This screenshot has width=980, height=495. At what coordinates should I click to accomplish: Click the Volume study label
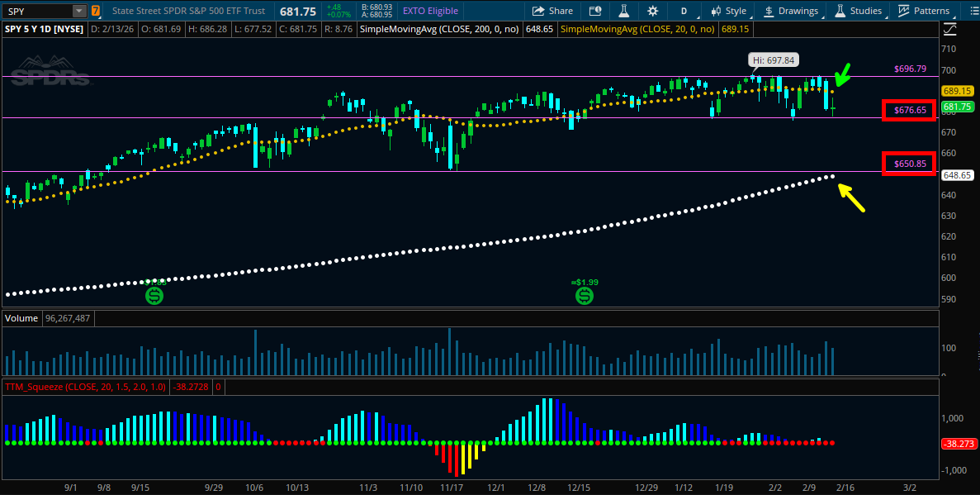21,318
